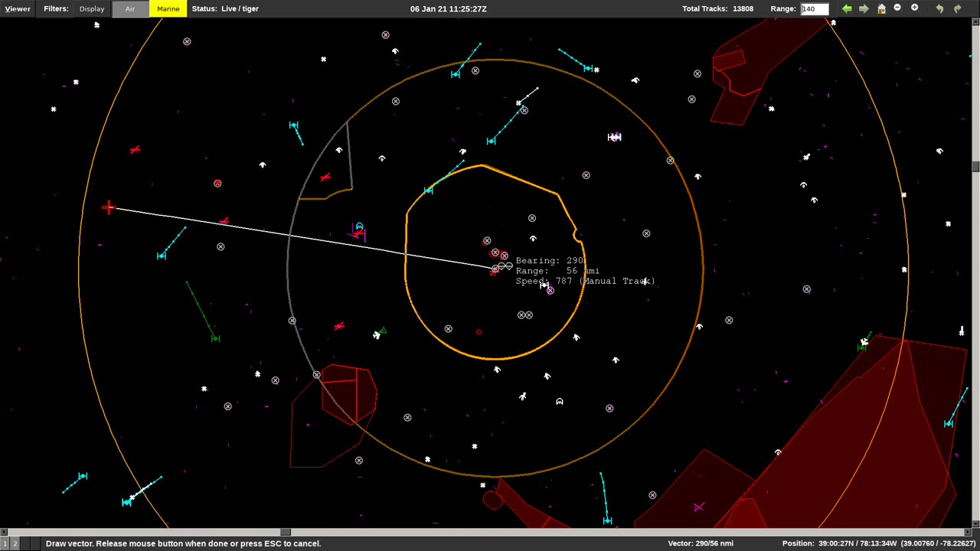Toggle the Air filter
Image resolution: width=980 pixels, height=551 pixels.
click(130, 9)
